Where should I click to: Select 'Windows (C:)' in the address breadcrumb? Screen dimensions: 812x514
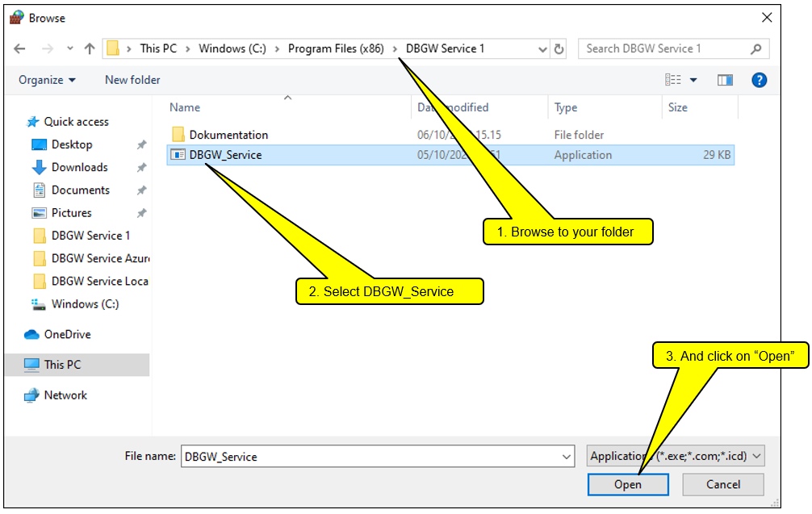click(232, 48)
